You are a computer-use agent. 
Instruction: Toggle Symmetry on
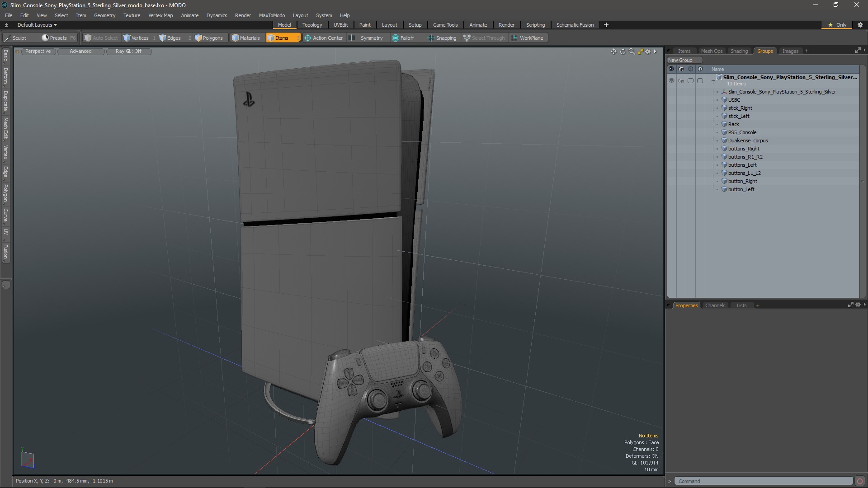tap(367, 38)
